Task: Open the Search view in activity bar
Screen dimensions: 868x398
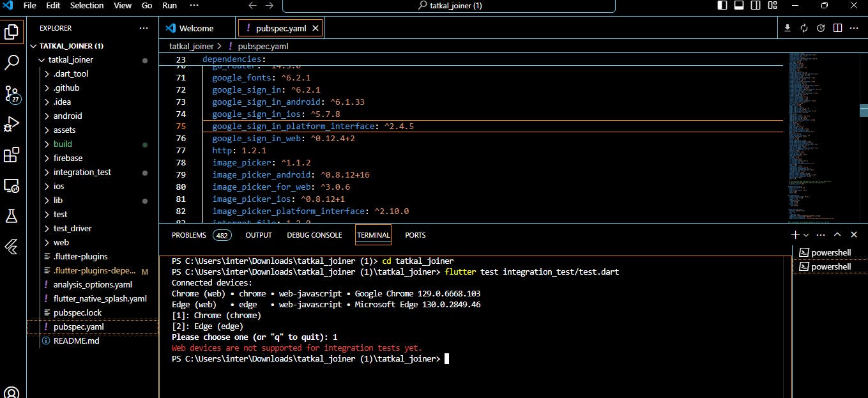Action: [x=11, y=62]
